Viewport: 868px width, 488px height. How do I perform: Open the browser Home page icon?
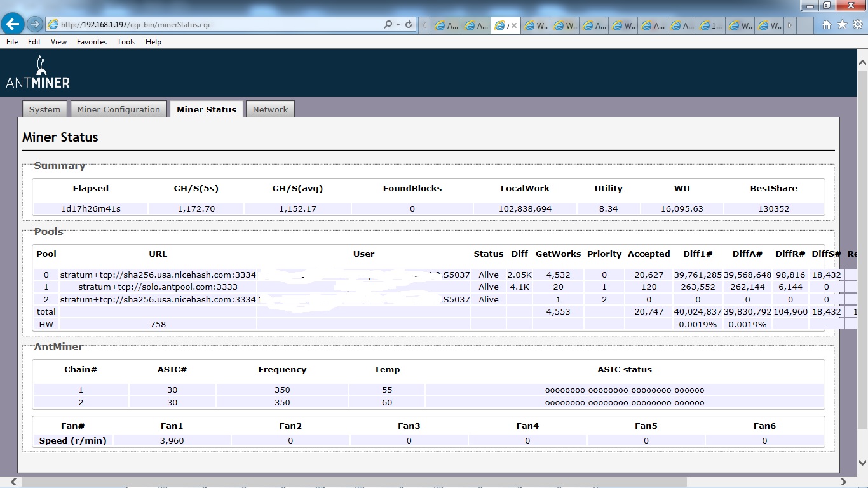pos(827,25)
